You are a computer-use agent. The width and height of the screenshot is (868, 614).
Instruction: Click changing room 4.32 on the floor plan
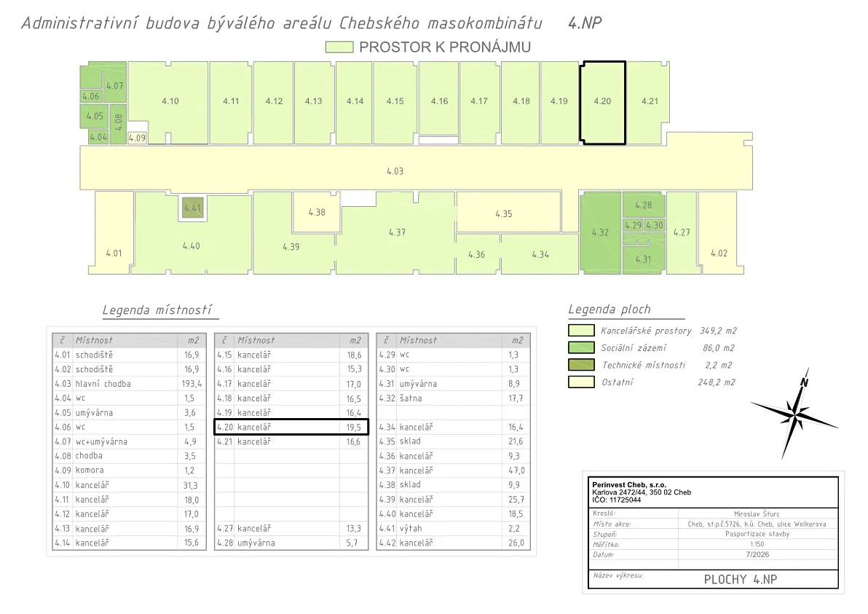click(600, 232)
